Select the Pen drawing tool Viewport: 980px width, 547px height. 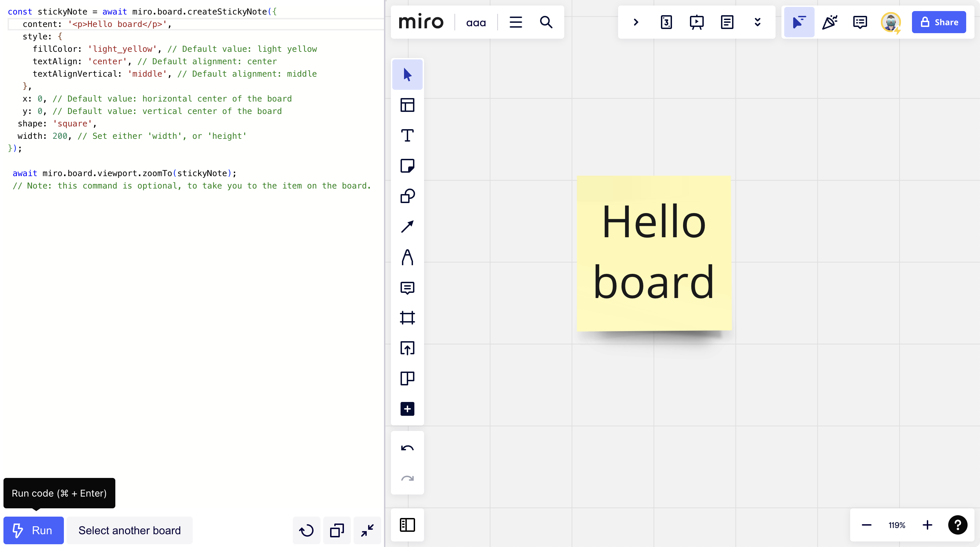(x=407, y=257)
